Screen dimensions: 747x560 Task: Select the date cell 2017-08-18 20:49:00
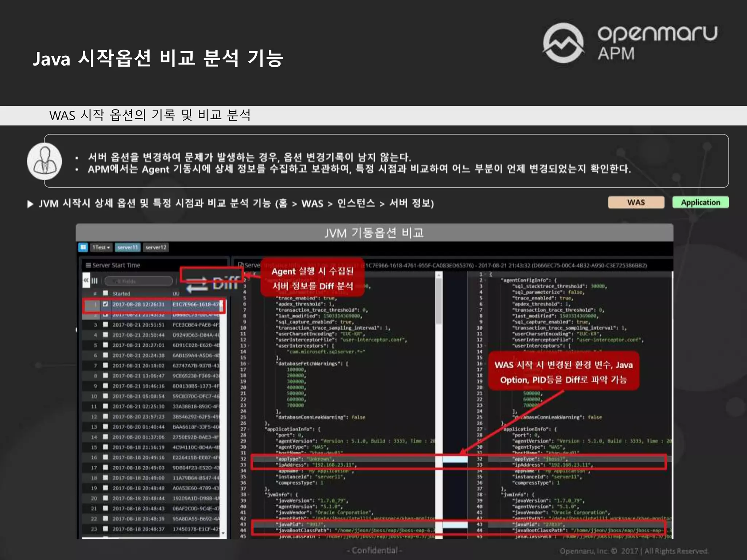click(138, 478)
